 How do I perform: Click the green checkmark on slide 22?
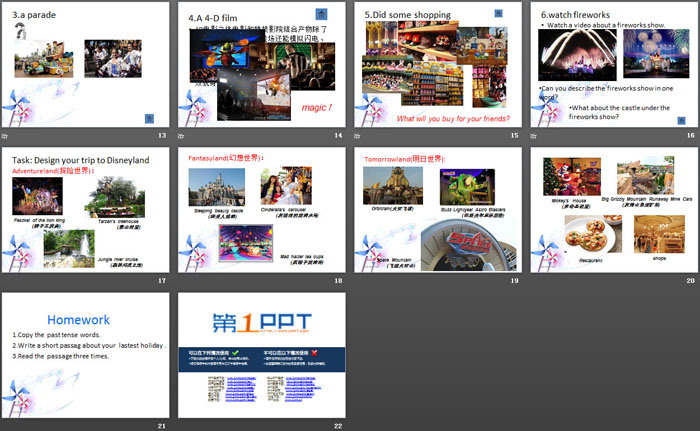[x=234, y=353]
